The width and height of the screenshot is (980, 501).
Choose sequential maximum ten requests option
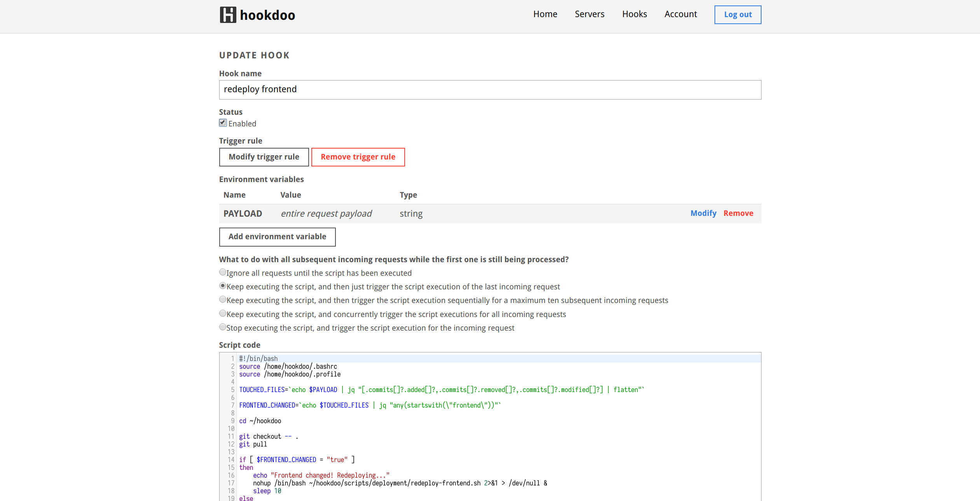coord(223,300)
